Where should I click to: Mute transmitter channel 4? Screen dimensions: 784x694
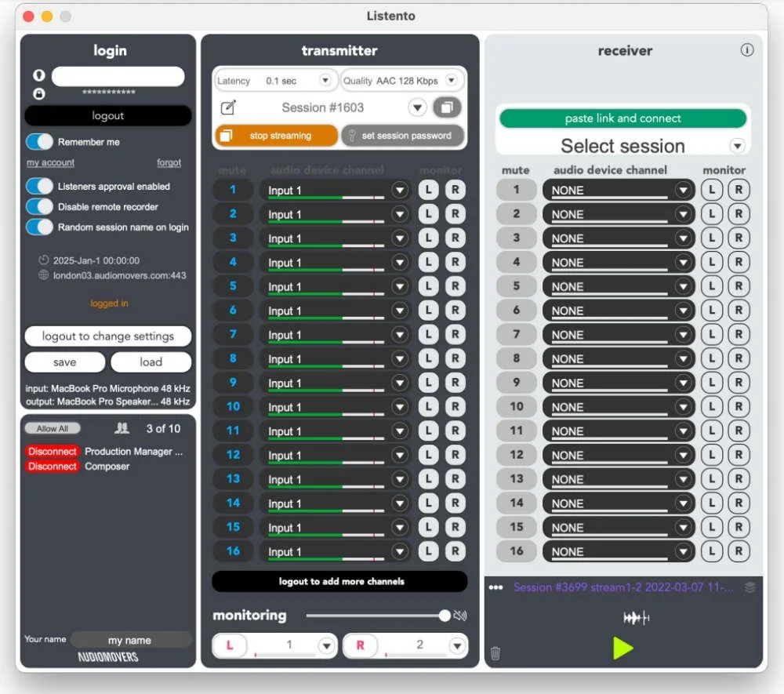pos(233,262)
